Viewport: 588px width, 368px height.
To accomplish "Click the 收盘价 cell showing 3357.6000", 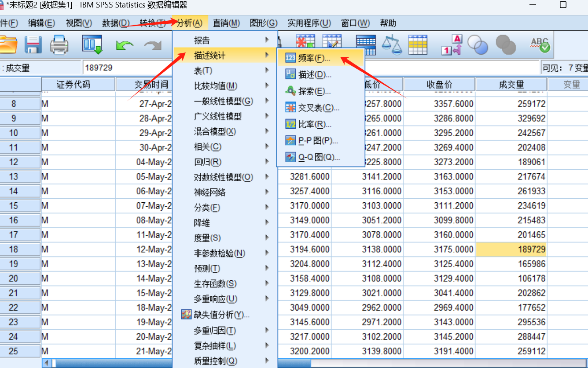I will (439, 104).
